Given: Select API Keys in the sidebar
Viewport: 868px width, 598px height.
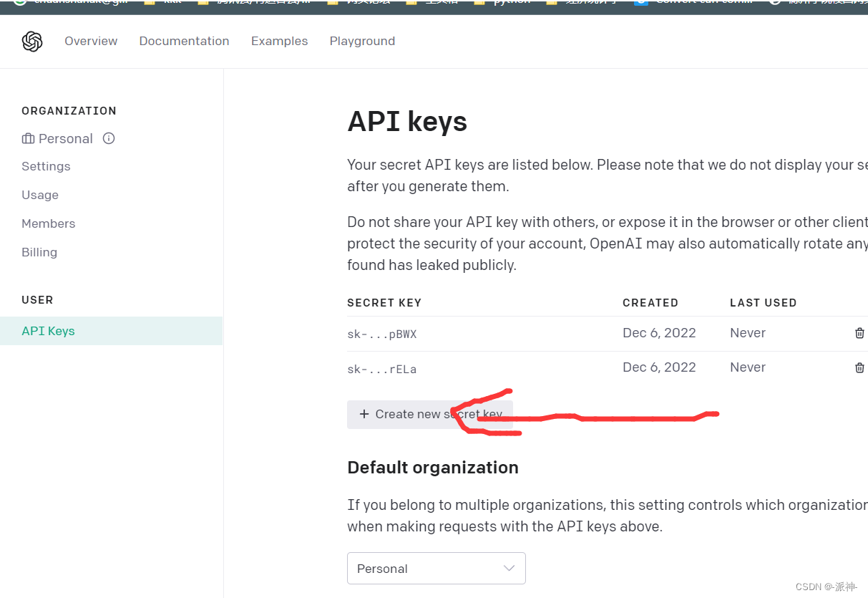Looking at the screenshot, I should (x=48, y=331).
